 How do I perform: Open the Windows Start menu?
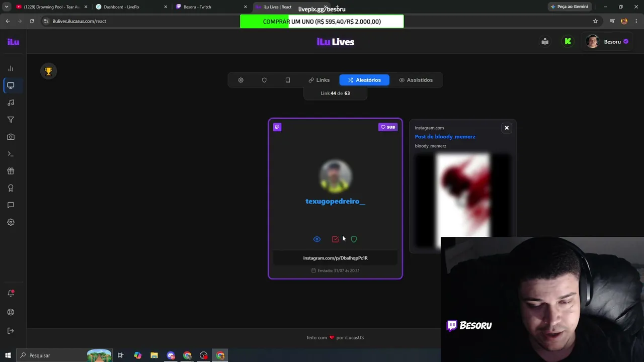[8, 355]
